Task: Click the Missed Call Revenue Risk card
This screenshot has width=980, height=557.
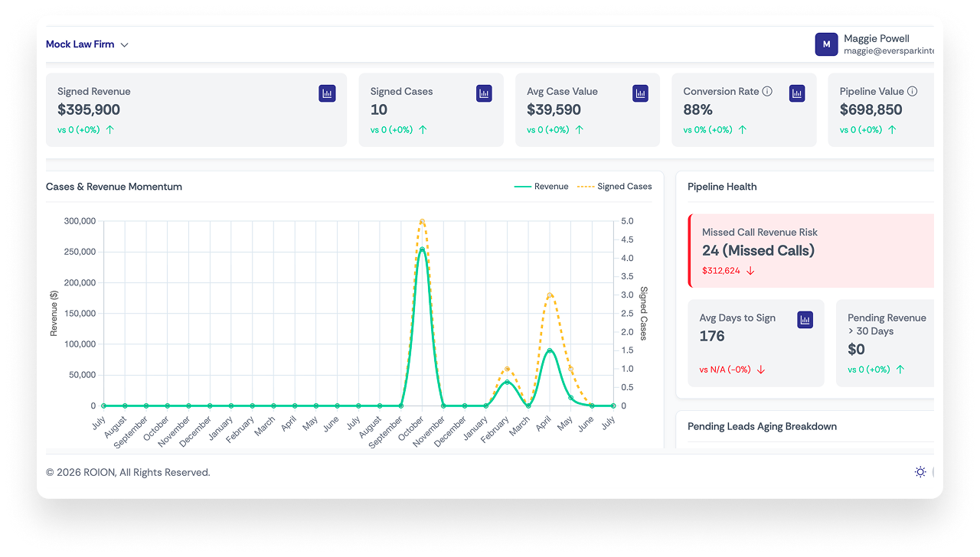Action: tap(811, 251)
